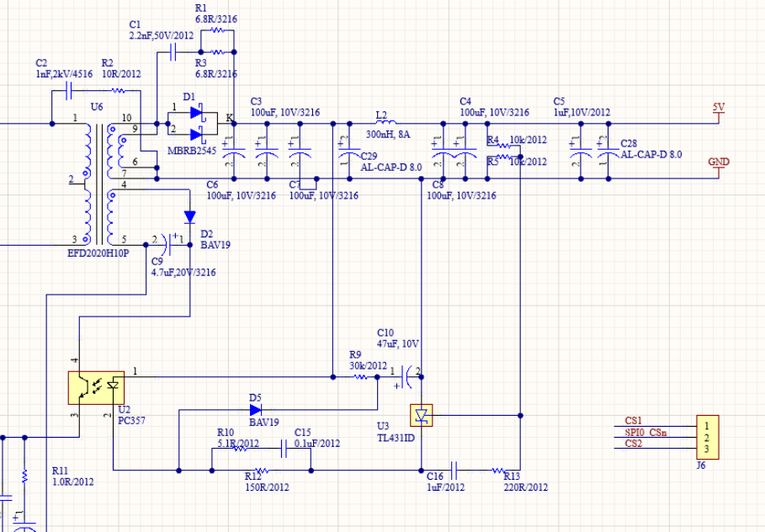The width and height of the screenshot is (765, 532).
Task: Select the R12 150R resistor symbol
Action: (x=262, y=471)
